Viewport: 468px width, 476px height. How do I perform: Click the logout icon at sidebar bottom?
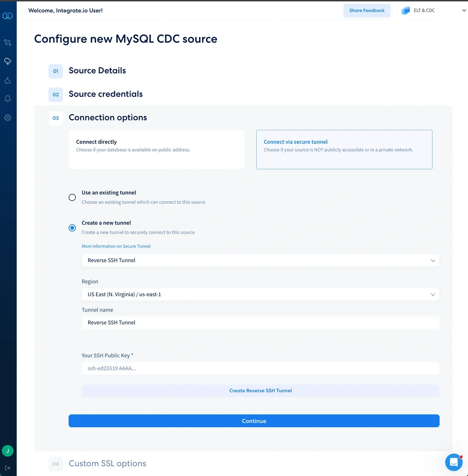pos(7,468)
